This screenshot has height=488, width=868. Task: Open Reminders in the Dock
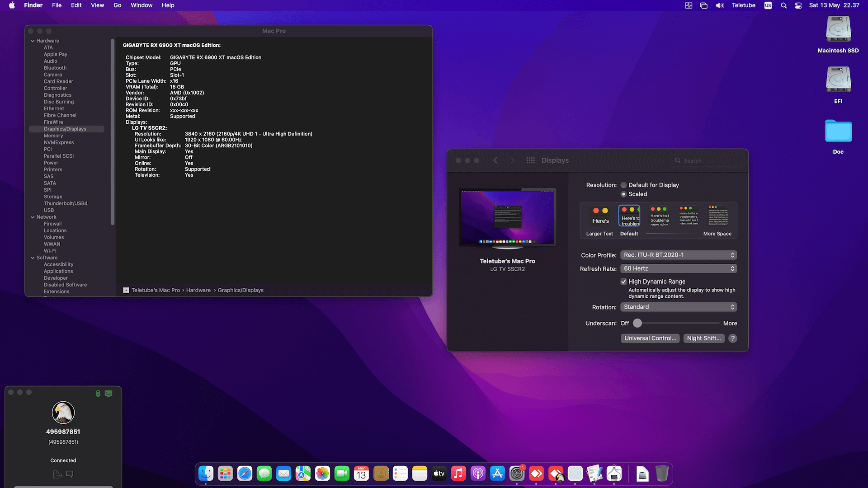pyautogui.click(x=400, y=474)
